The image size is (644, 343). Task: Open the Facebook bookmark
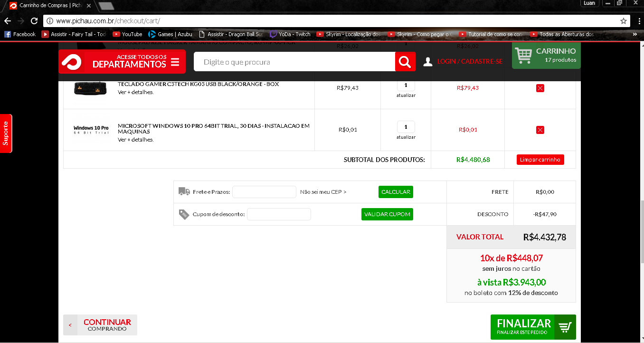[x=20, y=34]
